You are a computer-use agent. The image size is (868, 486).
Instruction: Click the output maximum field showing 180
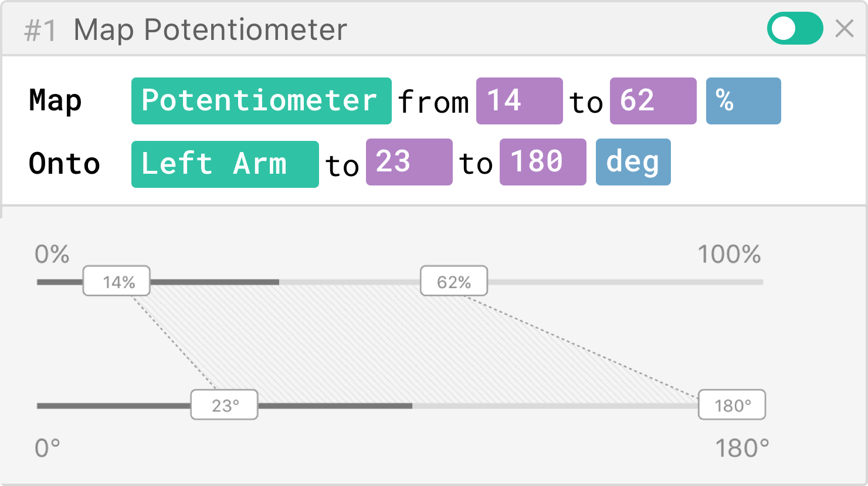[x=542, y=162]
